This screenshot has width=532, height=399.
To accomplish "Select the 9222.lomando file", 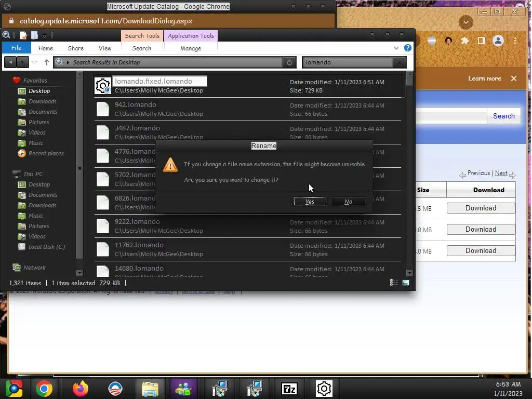I will tap(247, 226).
